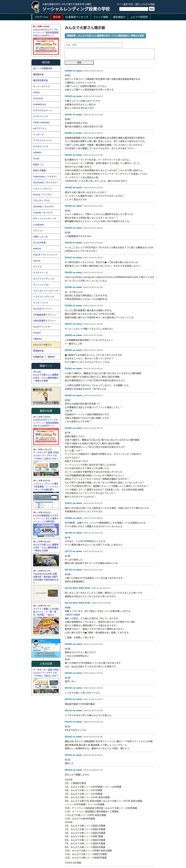The image size is (186, 868).
Task: Open オルタナバンク board link
Action: 46,147
